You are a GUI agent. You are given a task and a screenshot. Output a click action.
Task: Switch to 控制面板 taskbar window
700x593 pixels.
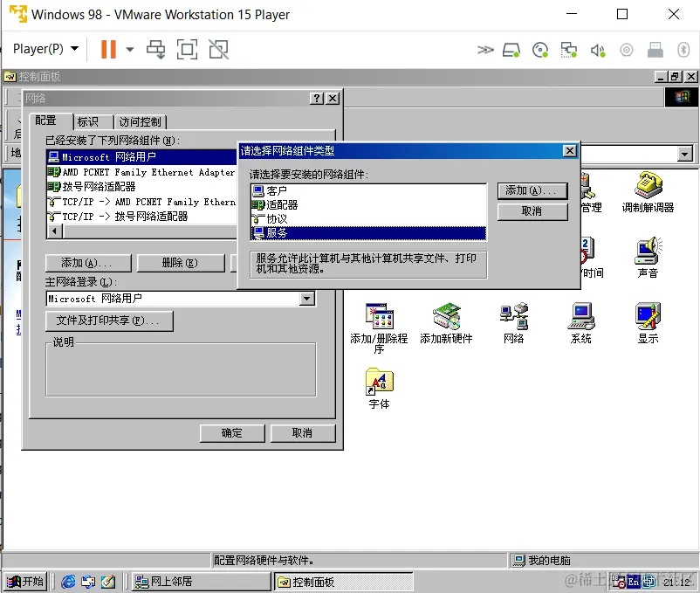click(343, 582)
